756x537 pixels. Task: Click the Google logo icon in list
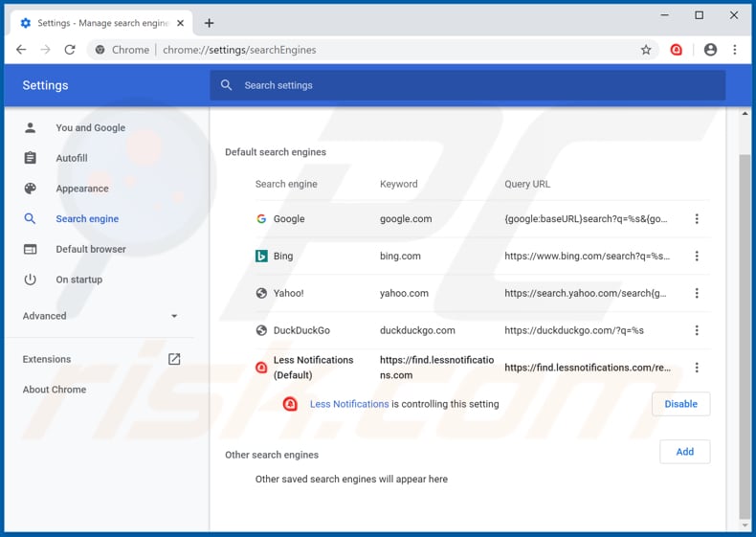click(x=261, y=219)
